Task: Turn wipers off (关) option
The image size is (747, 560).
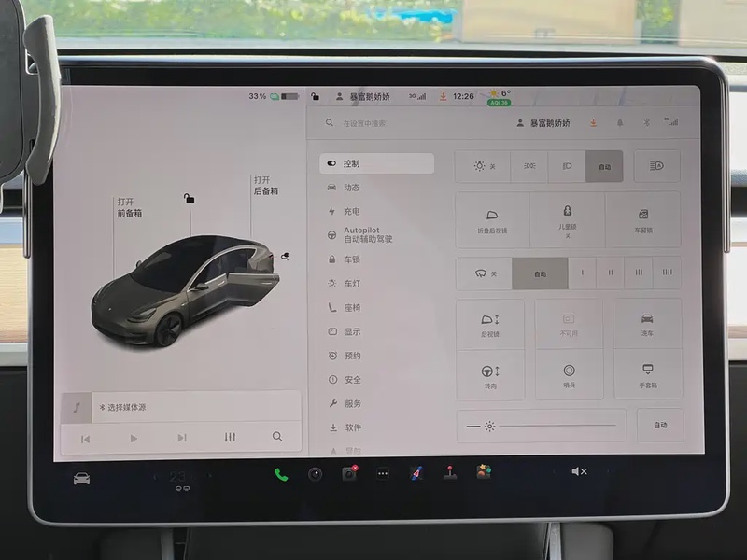Action: click(484, 273)
